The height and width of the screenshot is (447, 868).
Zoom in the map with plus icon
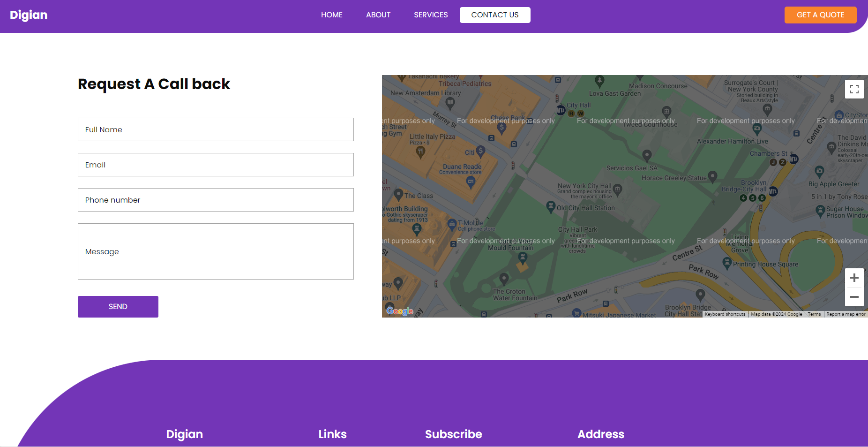(854, 278)
